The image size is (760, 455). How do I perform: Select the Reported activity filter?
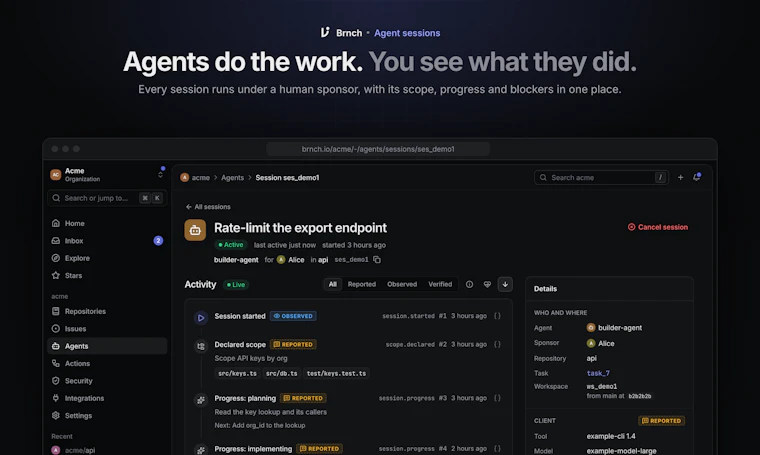click(x=362, y=284)
